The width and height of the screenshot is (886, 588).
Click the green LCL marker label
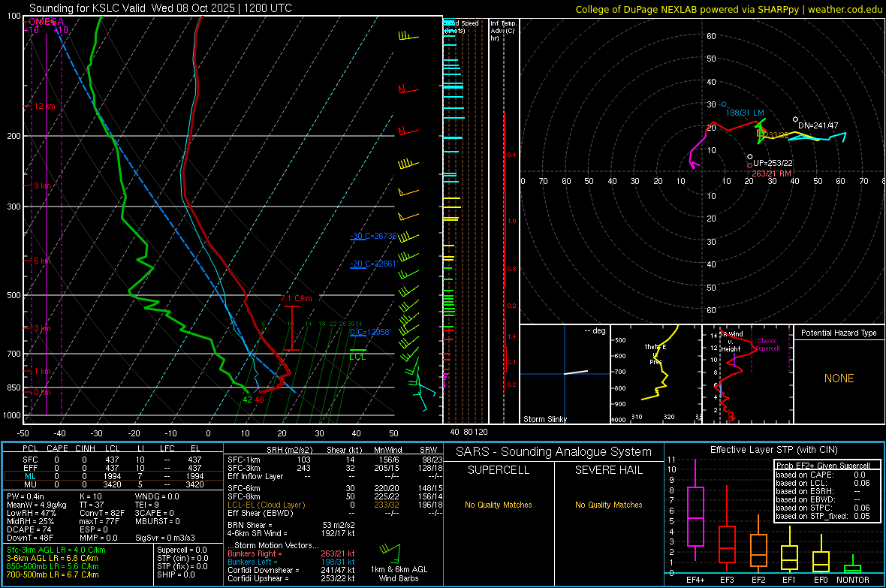click(357, 357)
